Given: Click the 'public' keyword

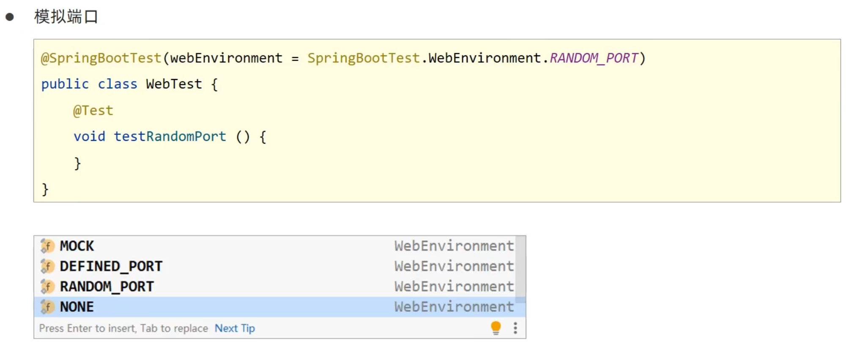Looking at the screenshot, I should click(x=65, y=85).
